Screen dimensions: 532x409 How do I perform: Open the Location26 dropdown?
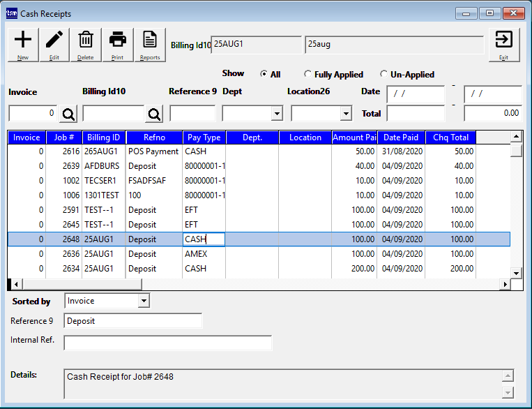point(346,113)
